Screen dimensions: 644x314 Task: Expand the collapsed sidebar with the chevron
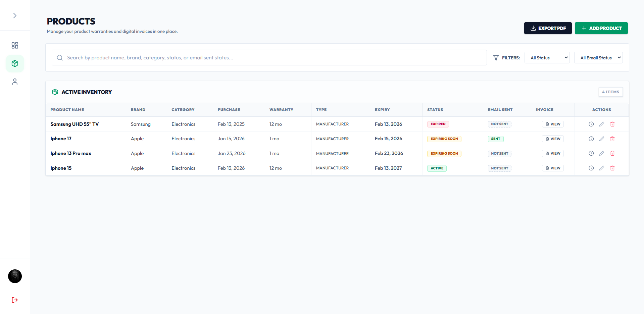pos(15,15)
